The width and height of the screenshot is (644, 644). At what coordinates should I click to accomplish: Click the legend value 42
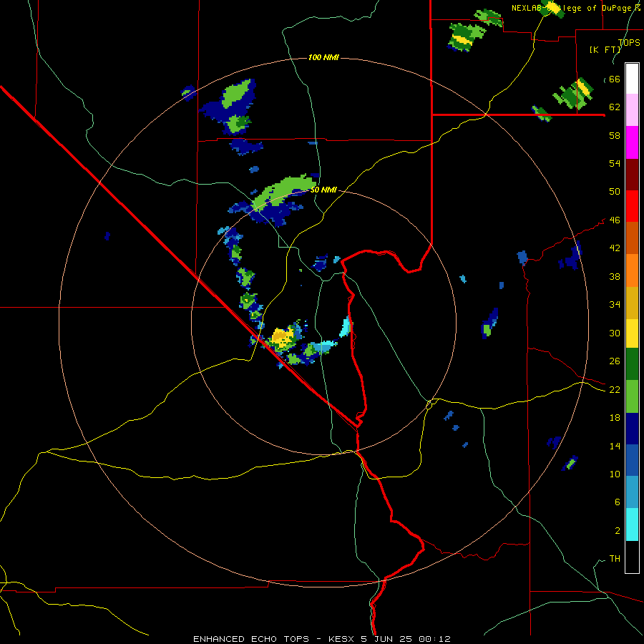tap(615, 248)
